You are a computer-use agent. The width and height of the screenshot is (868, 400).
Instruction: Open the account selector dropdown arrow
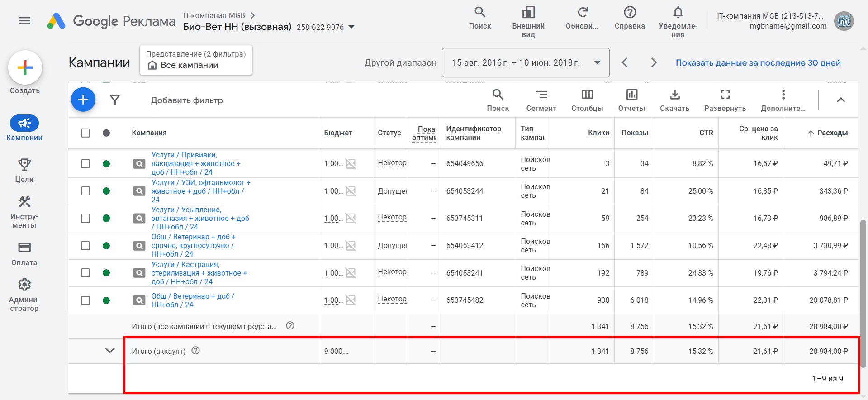(x=351, y=27)
